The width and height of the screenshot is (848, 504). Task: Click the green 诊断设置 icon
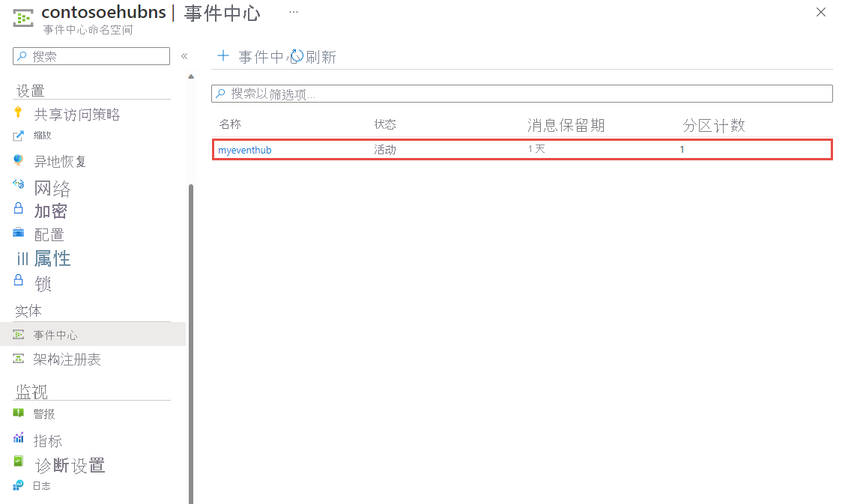coord(19,461)
